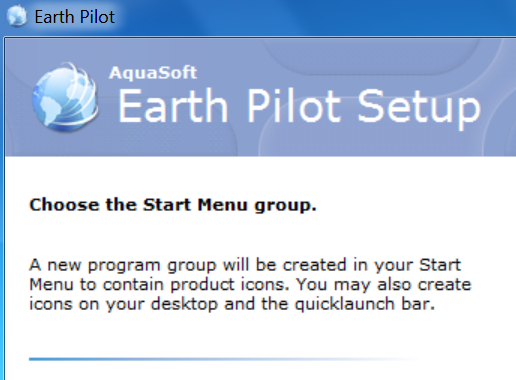Image resolution: width=516 pixels, height=380 pixels.
Task: Click the word Setup in the banner heading
Action: click(x=419, y=109)
